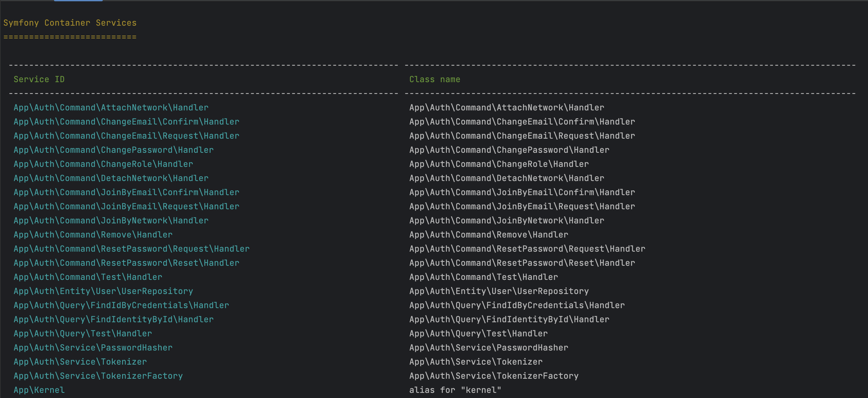Select class name App\Auth\Command\JoinByEmail\Confirm\Handler
868x398 pixels.
click(522, 193)
